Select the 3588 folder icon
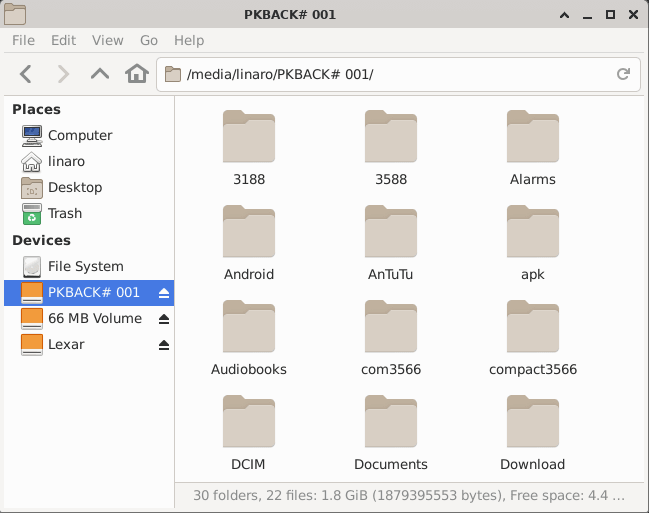 click(391, 136)
